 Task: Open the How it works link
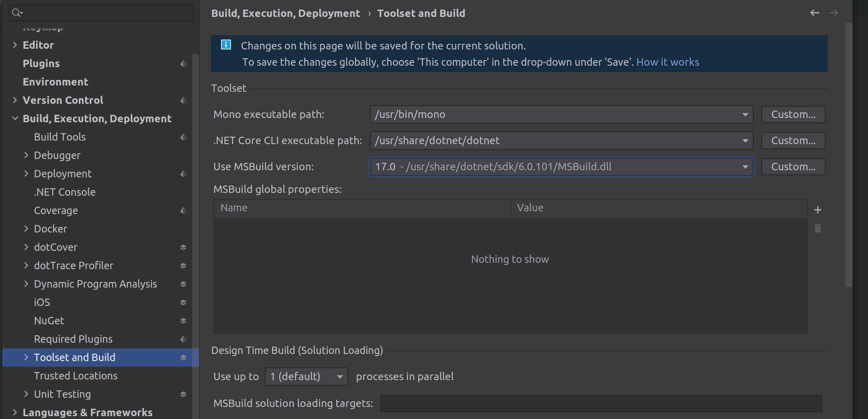[667, 62]
